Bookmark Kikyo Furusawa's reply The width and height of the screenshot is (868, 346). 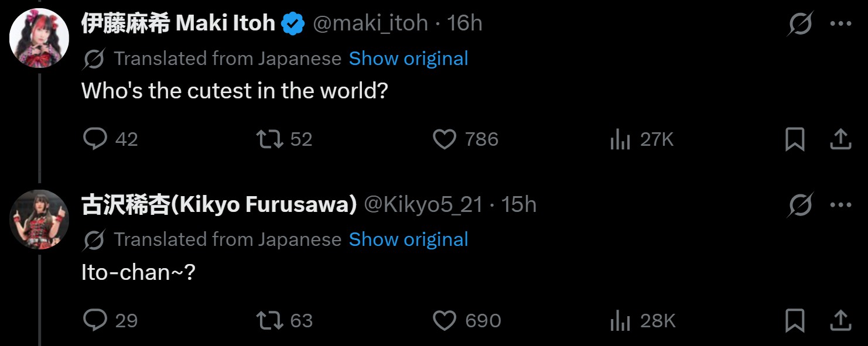coord(794,320)
